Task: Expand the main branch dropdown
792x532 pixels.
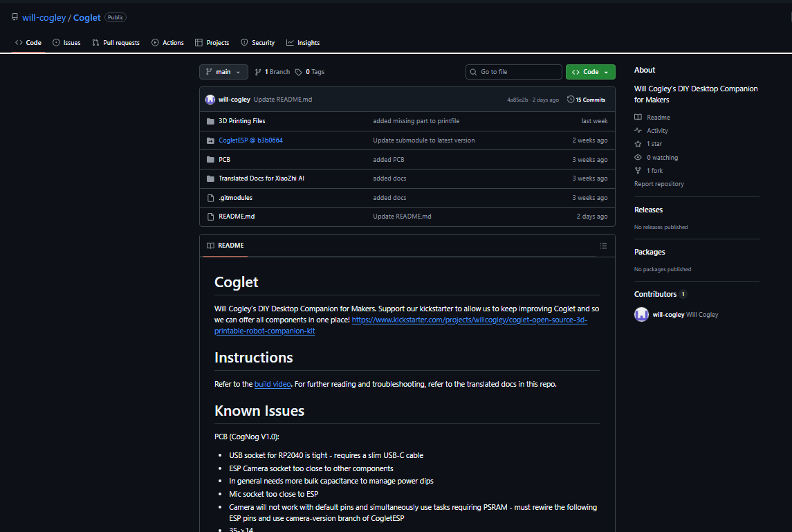Action: point(223,72)
